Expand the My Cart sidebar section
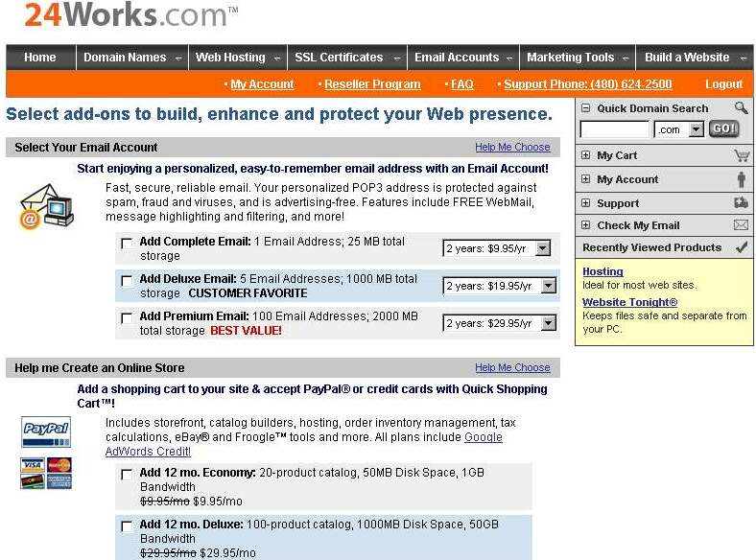 [585, 155]
